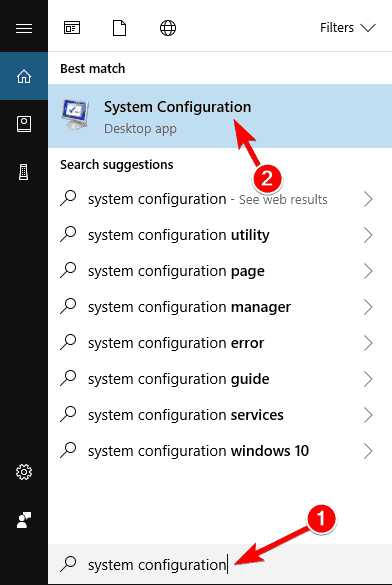Open the hamburger menu in the sidebar

(24, 28)
